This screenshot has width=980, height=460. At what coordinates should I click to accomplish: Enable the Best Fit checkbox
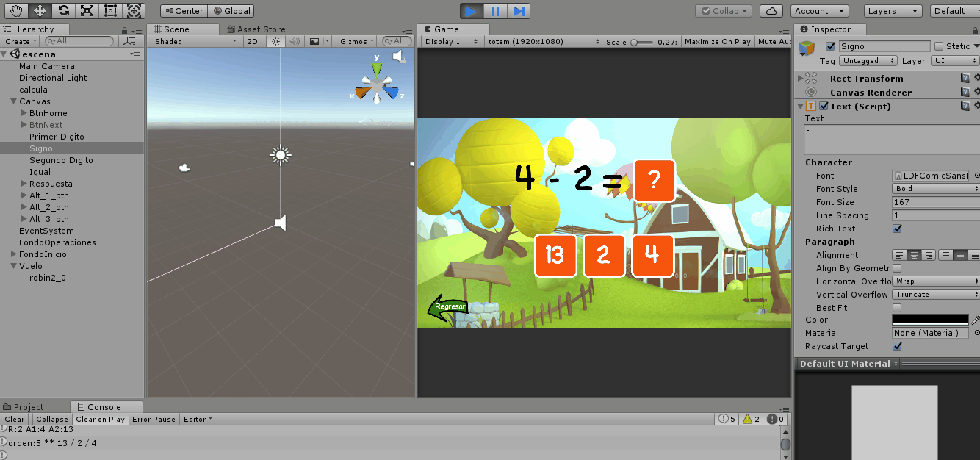coord(897,308)
